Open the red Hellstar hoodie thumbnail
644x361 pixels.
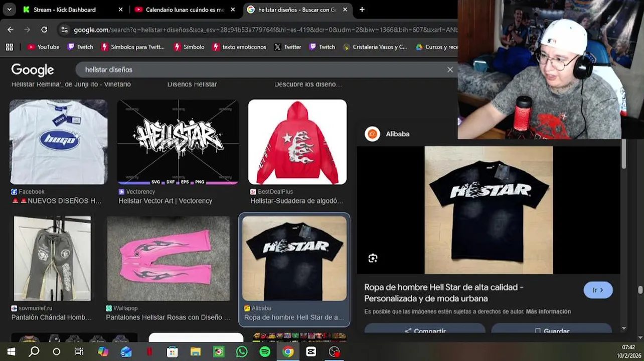pyautogui.click(x=297, y=142)
